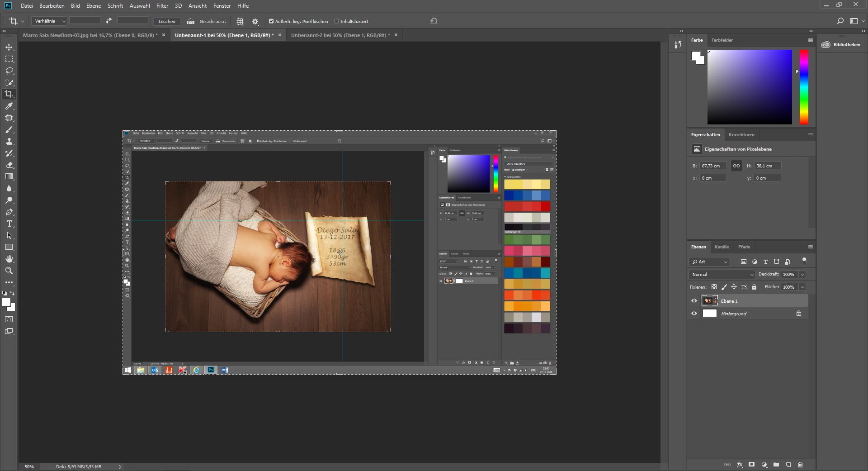Click the Gerade ausr. straighten button

coord(207,21)
